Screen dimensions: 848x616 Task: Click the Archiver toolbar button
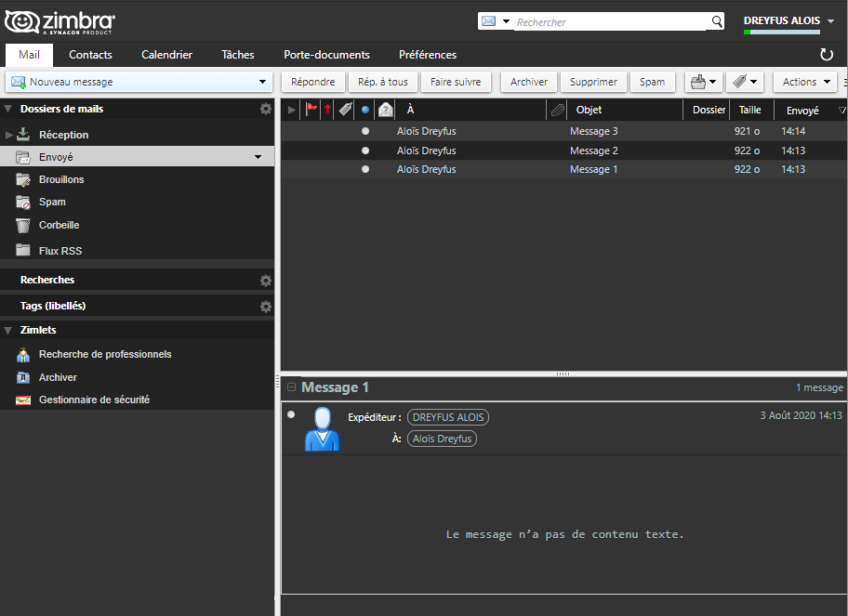(529, 82)
